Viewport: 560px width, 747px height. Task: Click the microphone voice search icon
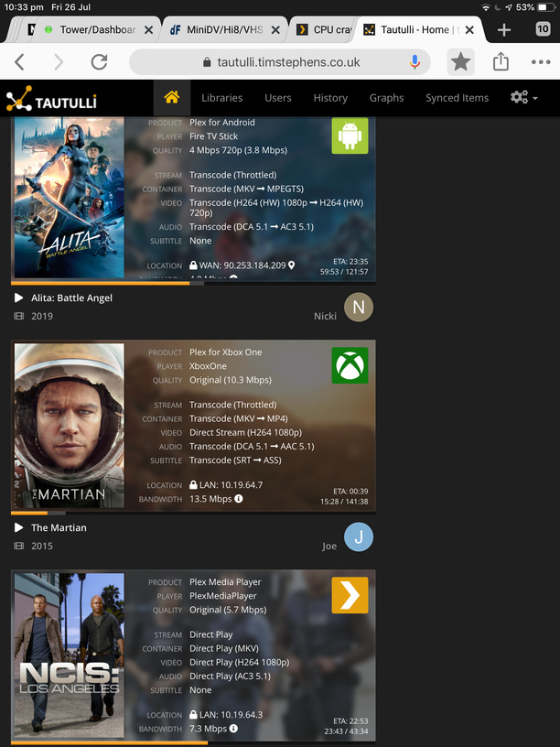pyautogui.click(x=415, y=62)
